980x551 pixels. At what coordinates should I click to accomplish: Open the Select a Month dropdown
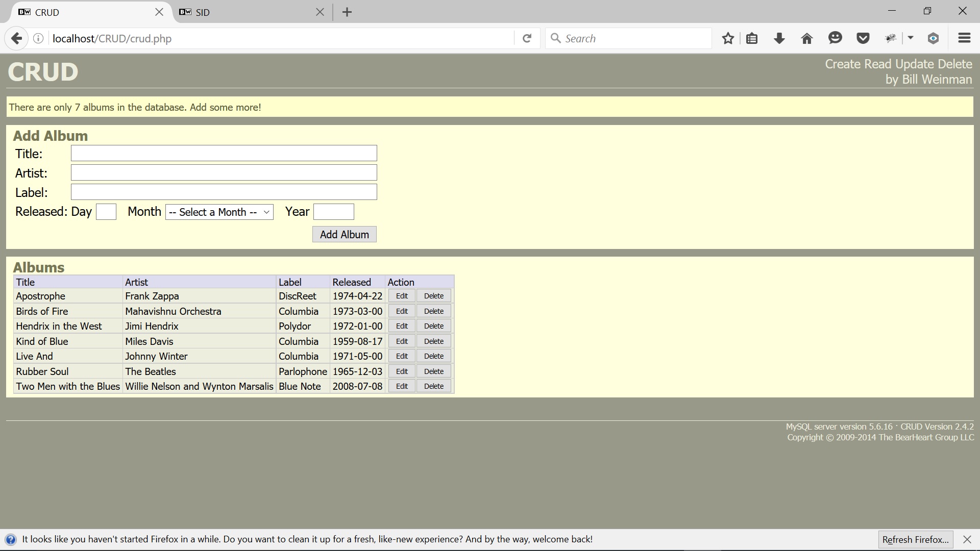(219, 212)
